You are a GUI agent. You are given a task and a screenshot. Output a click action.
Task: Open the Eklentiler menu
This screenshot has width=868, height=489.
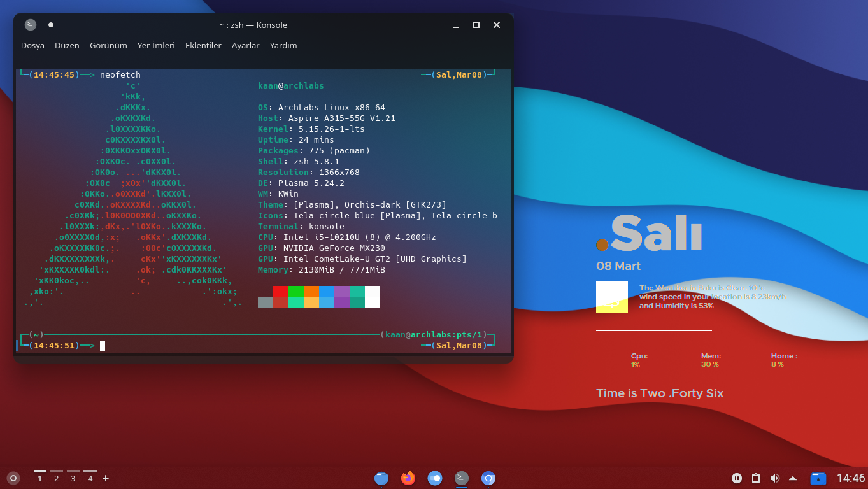[203, 46]
